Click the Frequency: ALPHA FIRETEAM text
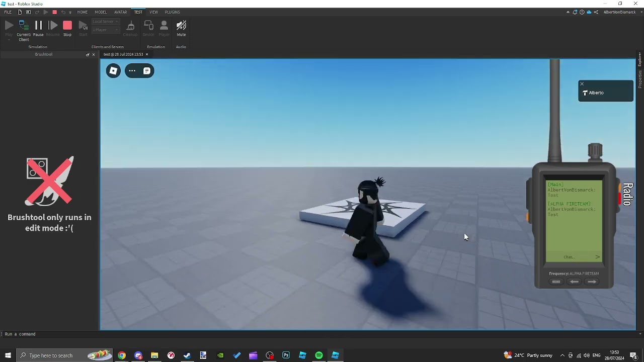644x362 pixels. tap(574, 274)
